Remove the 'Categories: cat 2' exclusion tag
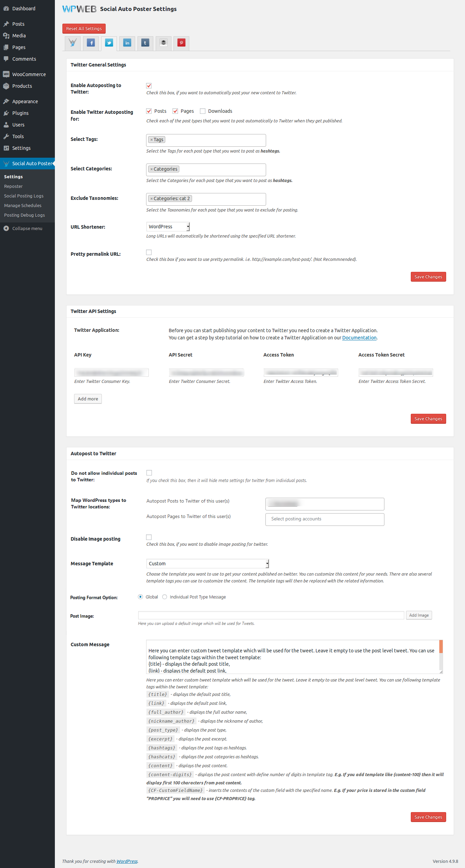The height and width of the screenshot is (868, 465). pos(151,199)
